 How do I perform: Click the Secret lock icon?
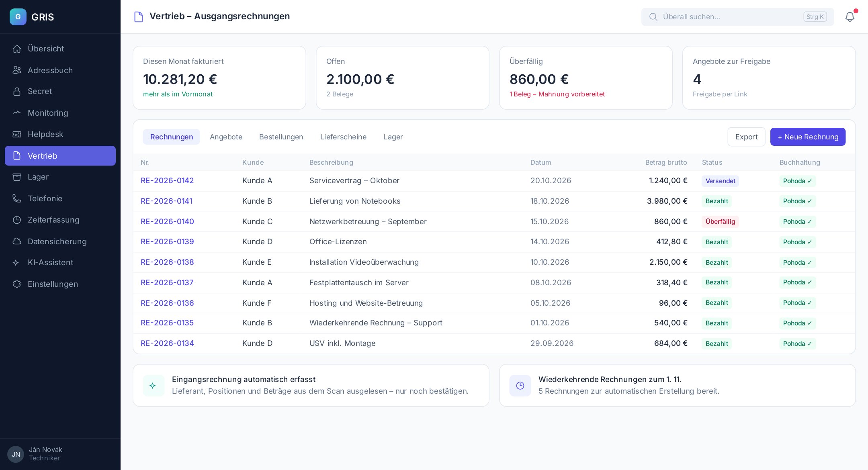[17, 92]
